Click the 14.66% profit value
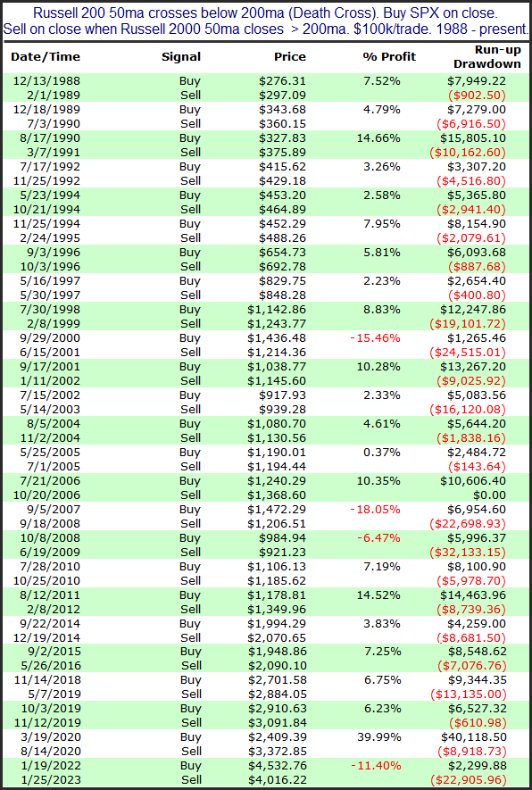 (x=381, y=137)
